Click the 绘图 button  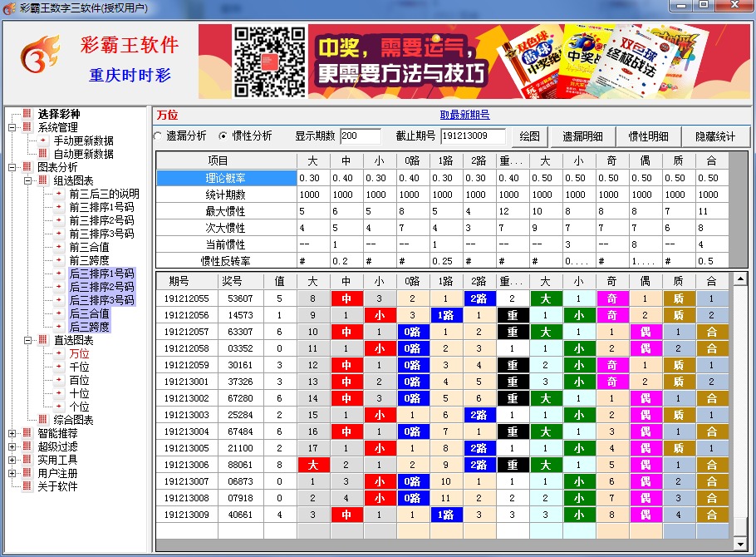pyautogui.click(x=529, y=136)
